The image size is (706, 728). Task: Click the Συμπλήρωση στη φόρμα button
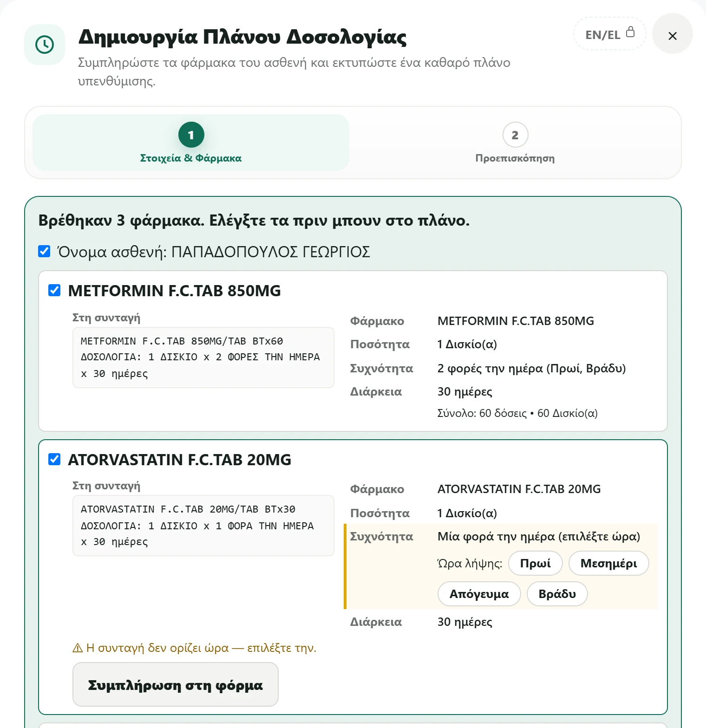point(176,684)
